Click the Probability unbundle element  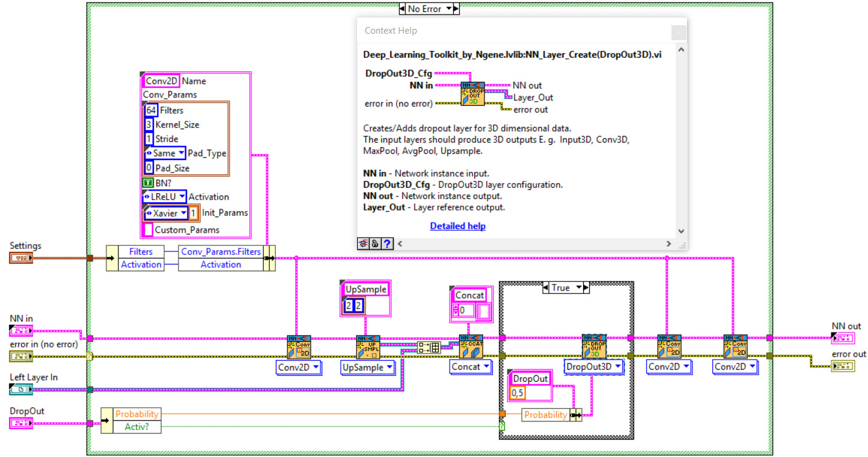[x=137, y=414]
